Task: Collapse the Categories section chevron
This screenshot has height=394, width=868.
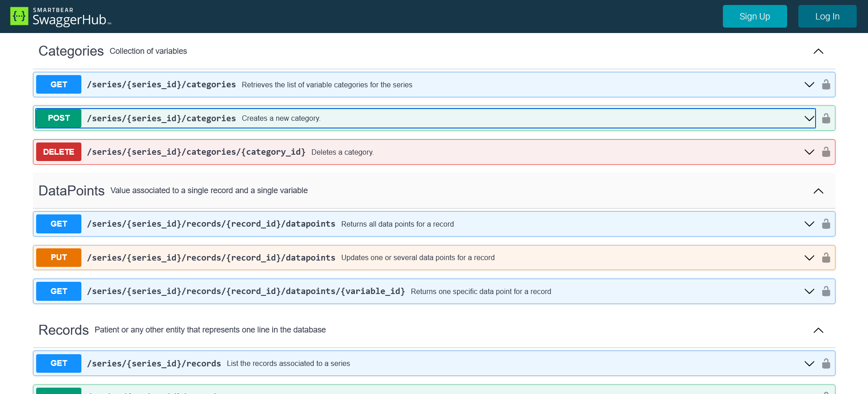Action: (818, 51)
